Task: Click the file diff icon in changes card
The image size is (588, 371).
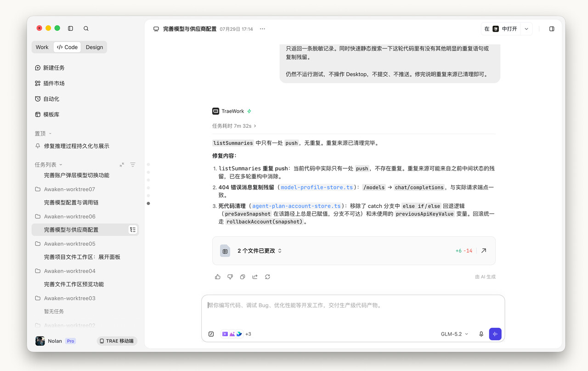Action: [225, 251]
